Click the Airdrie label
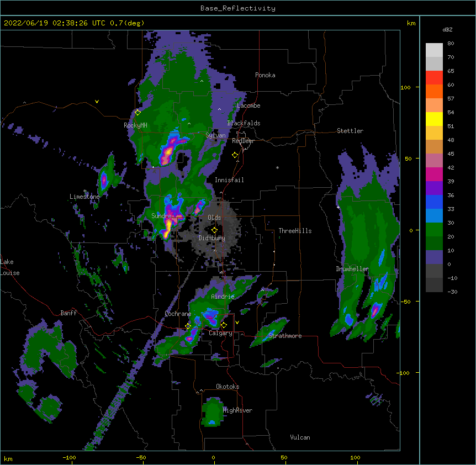476x465 pixels. point(223,297)
